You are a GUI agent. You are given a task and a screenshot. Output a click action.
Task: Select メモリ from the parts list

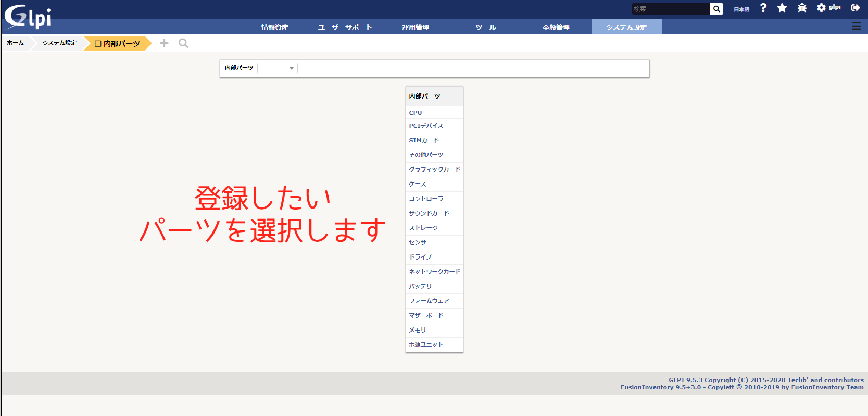(417, 330)
